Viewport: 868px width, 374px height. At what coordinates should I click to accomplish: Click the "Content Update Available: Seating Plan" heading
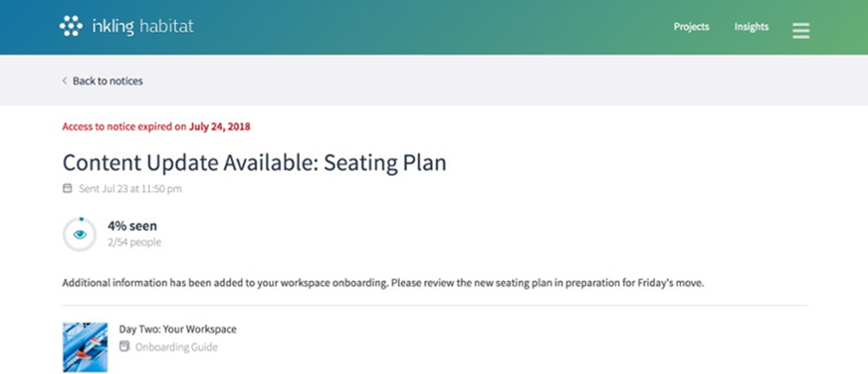click(x=254, y=163)
